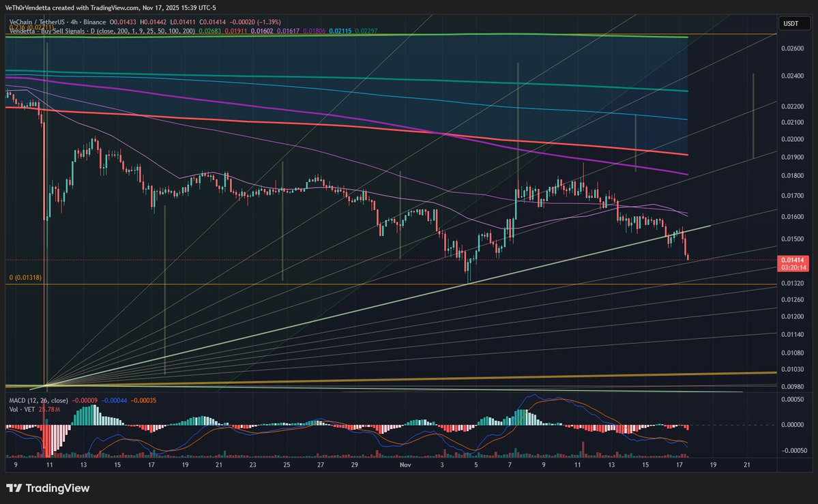Click the low value L0.01411

pos(183,23)
